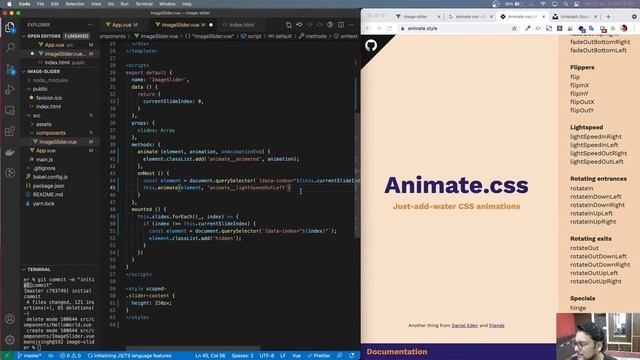Open the Selection menu

coord(75,4)
